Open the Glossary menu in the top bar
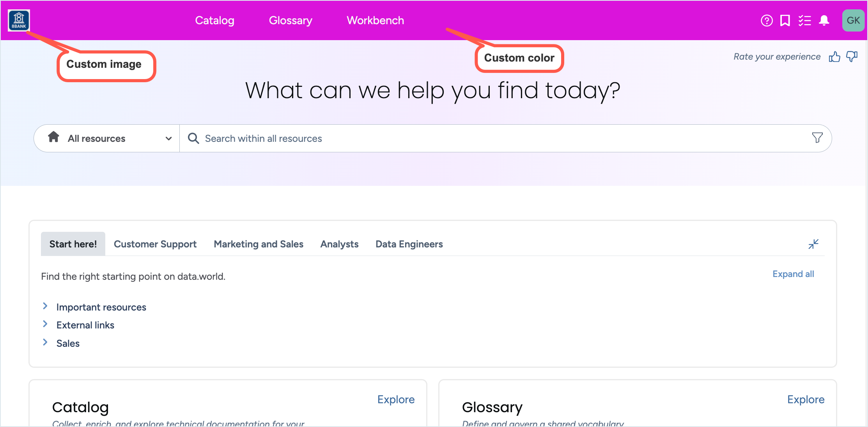868x427 pixels. coord(291,21)
